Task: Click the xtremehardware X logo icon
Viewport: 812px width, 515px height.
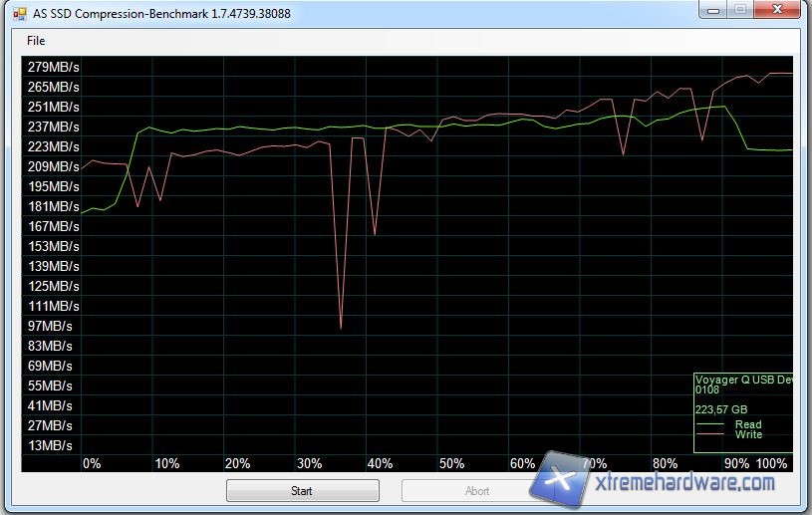Action: coord(563,480)
